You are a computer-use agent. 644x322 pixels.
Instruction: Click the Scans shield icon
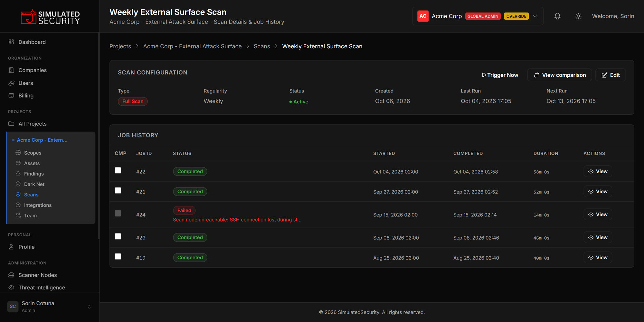(18, 194)
